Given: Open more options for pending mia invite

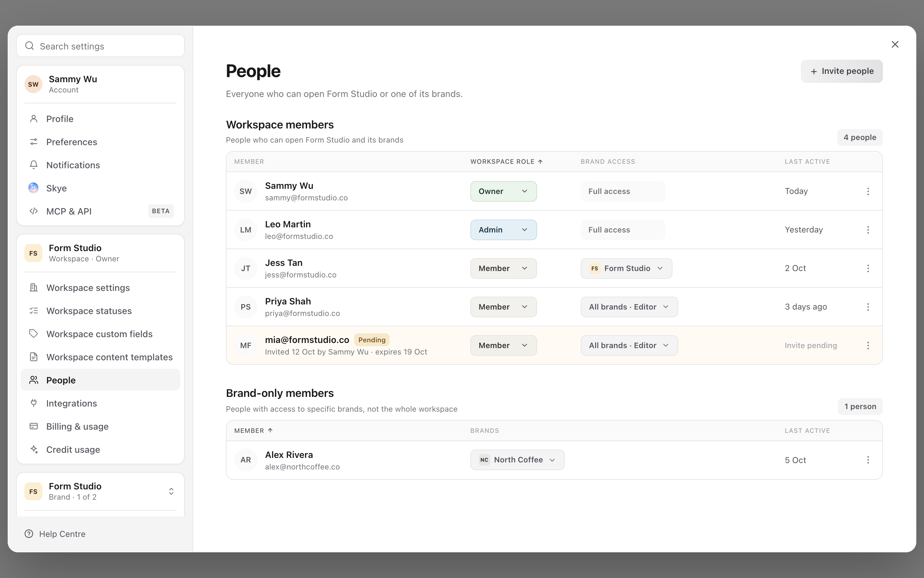Looking at the screenshot, I should coord(868,346).
